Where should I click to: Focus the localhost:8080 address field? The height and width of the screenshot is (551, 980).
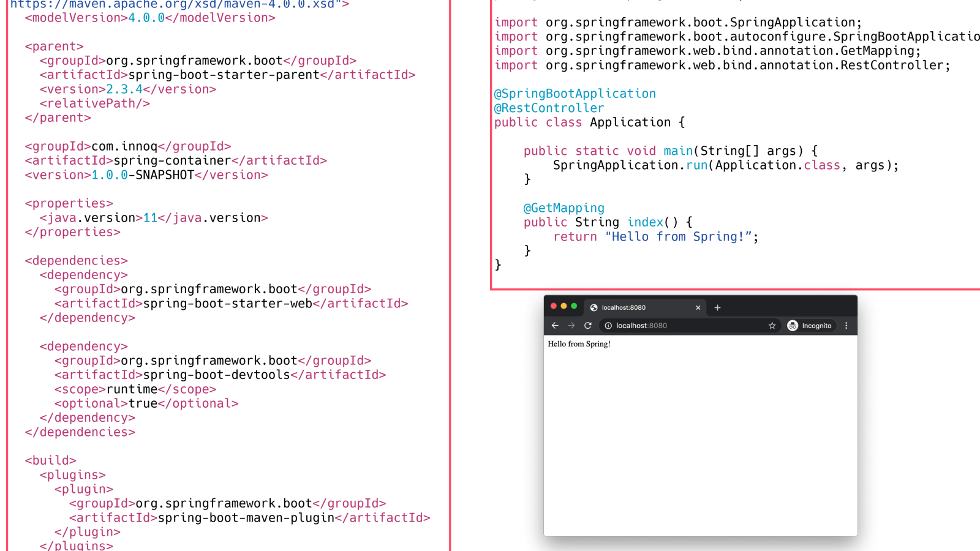click(689, 326)
